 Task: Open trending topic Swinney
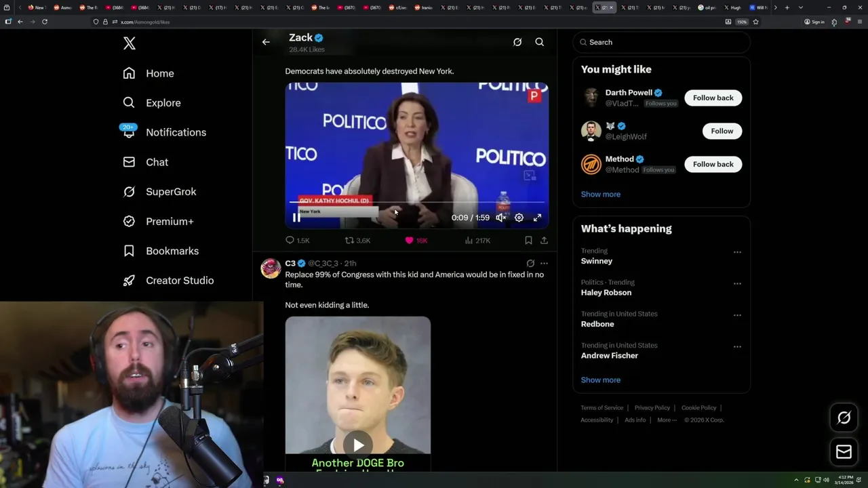coord(597,261)
